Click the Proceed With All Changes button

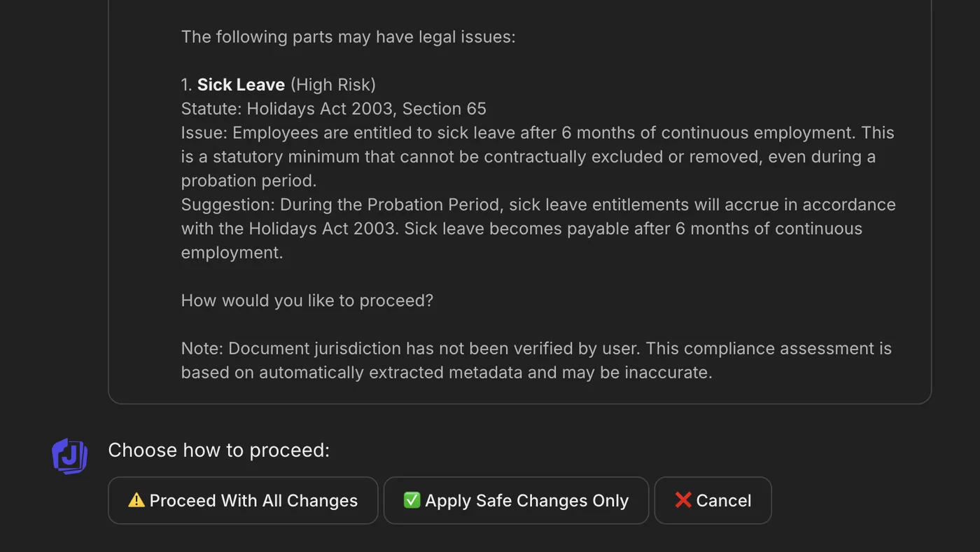tap(243, 500)
